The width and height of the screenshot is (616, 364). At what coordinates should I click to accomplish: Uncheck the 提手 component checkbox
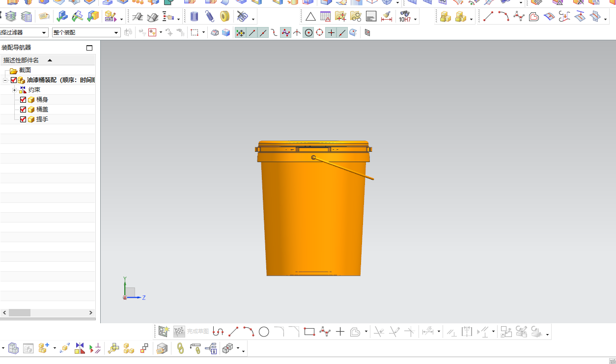click(x=23, y=119)
